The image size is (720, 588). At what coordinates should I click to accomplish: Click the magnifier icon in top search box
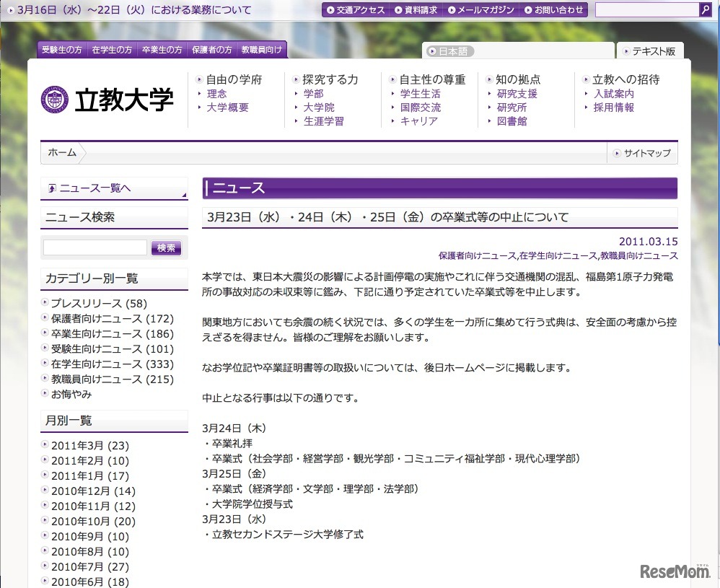coord(705,9)
